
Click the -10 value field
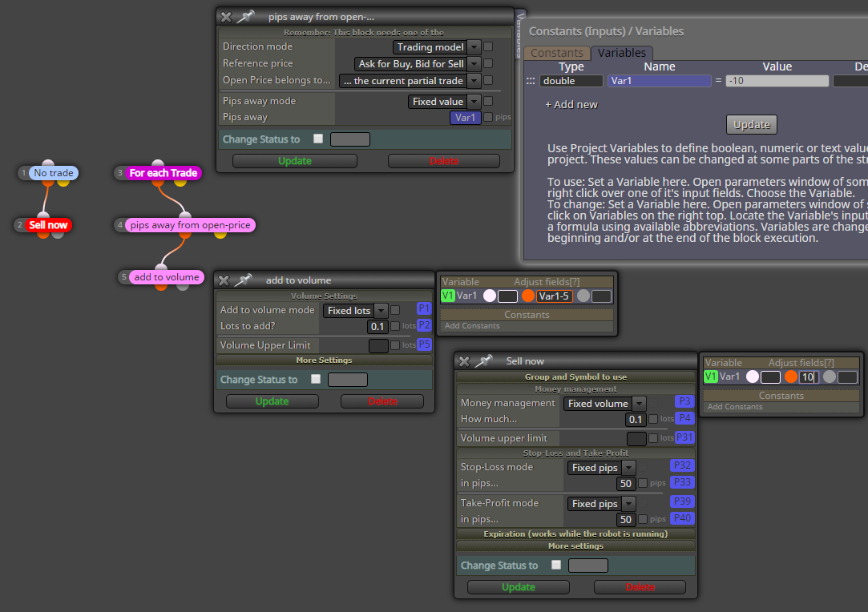pyautogui.click(x=777, y=81)
